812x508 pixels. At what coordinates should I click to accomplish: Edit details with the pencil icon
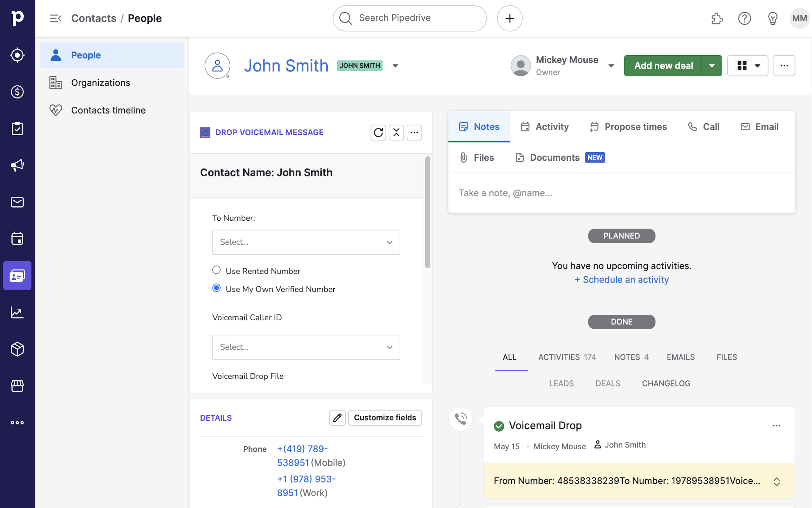pyautogui.click(x=337, y=418)
